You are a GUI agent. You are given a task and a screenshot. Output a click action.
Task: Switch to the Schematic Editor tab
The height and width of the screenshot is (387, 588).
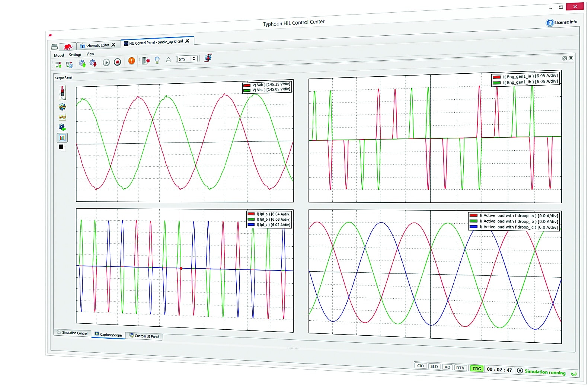point(97,45)
